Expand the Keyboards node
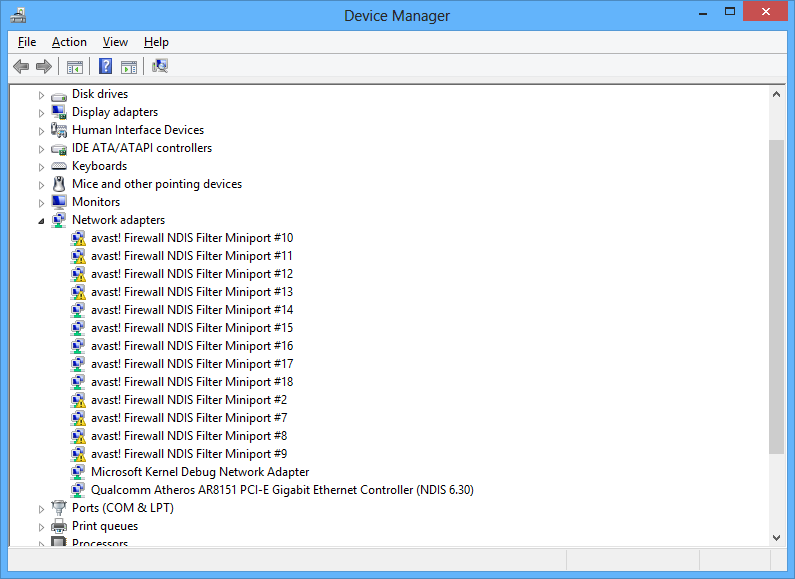This screenshot has width=795, height=579. point(41,167)
